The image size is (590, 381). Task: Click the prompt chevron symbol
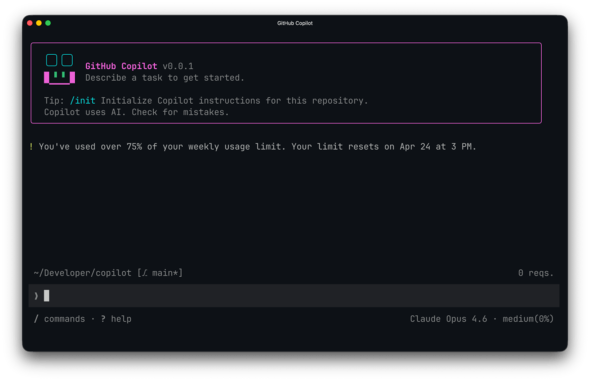[x=36, y=296]
